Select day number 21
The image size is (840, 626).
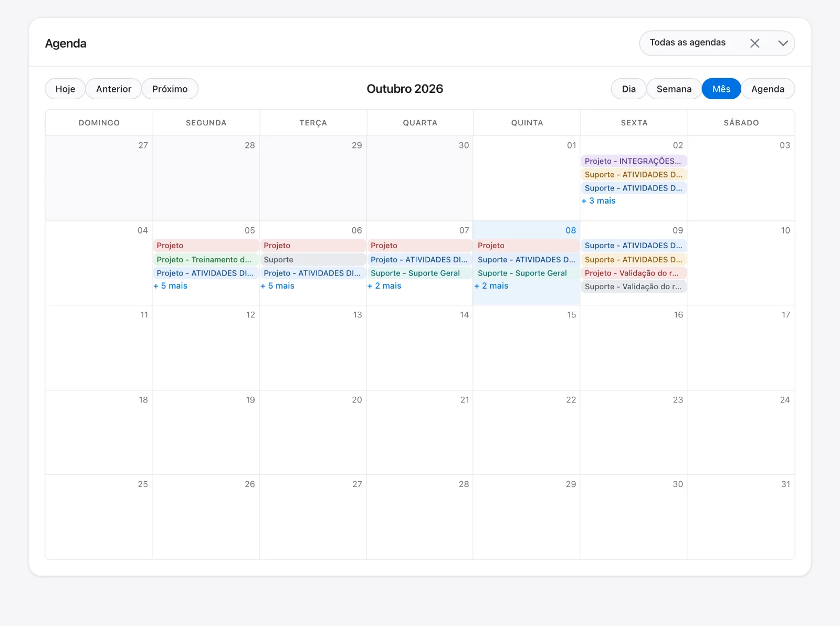point(465,400)
